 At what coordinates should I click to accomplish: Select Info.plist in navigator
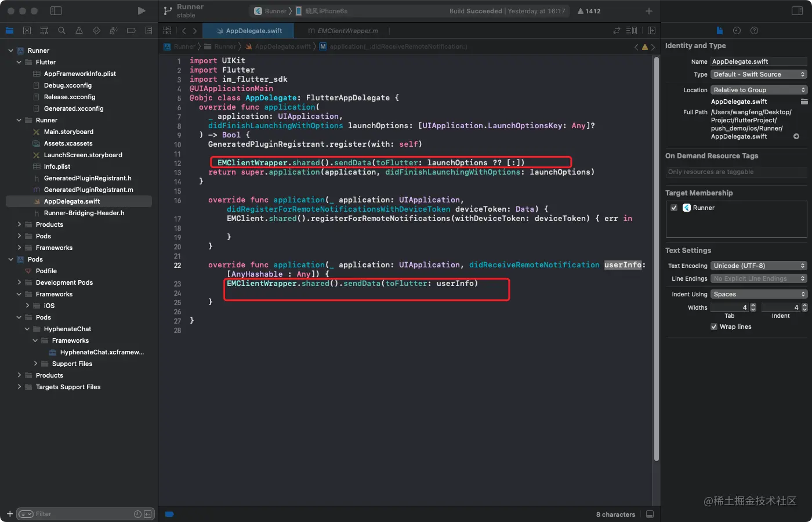coord(57,166)
